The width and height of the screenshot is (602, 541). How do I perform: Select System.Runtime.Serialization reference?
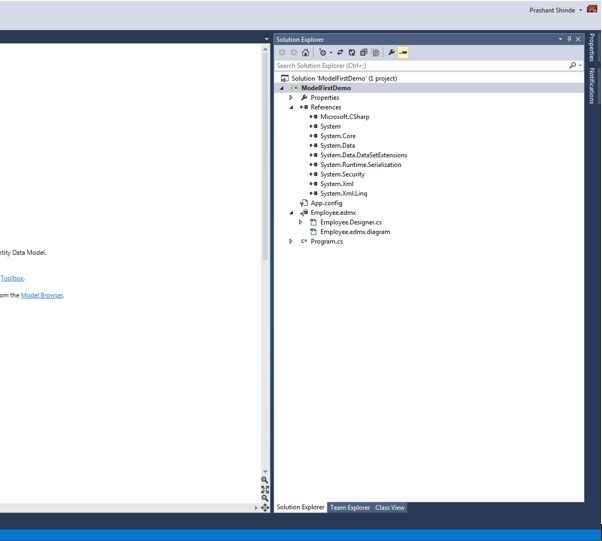361,165
